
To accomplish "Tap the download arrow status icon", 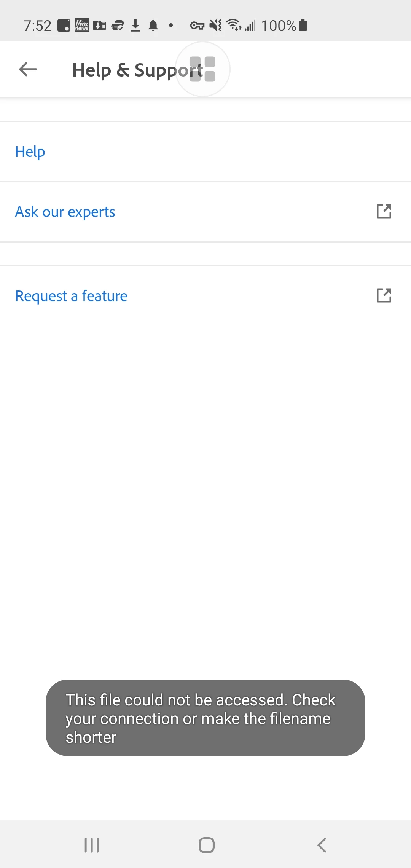I will [x=135, y=26].
